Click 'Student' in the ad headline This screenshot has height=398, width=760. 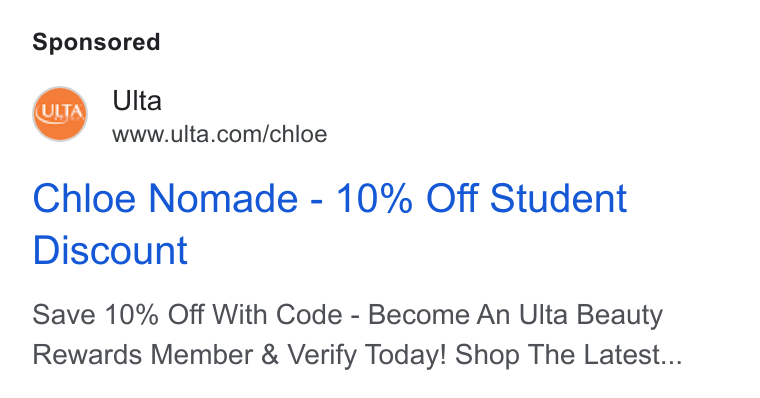(x=558, y=198)
